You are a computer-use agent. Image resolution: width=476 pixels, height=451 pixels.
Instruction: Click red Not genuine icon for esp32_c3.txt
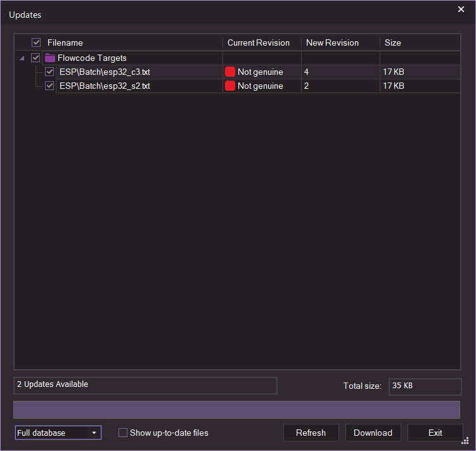click(x=230, y=72)
